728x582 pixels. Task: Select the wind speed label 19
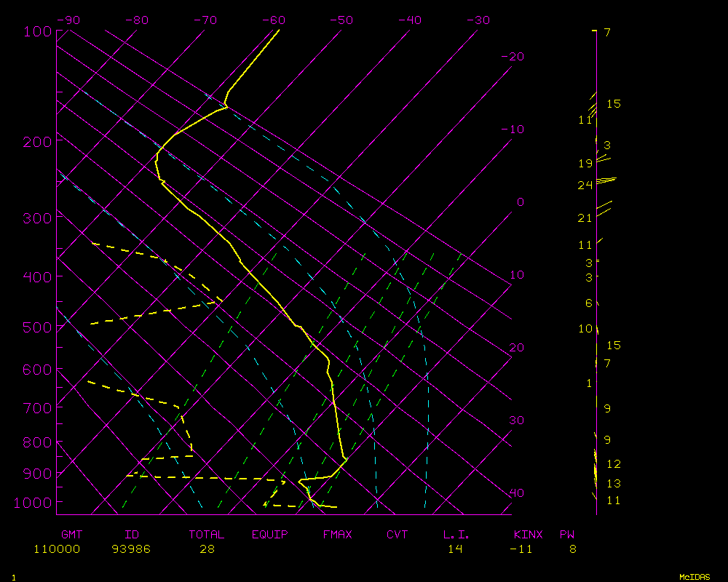tap(585, 164)
